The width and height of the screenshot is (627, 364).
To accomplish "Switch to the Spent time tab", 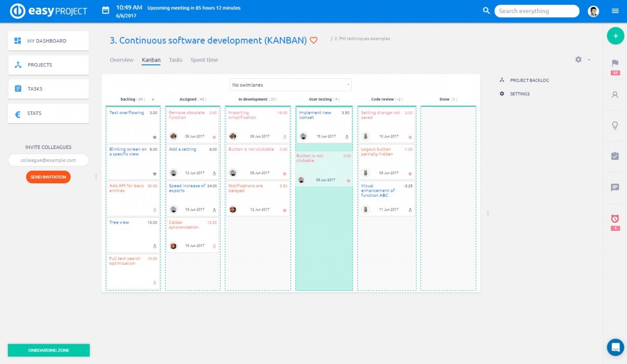I will pyautogui.click(x=204, y=60).
